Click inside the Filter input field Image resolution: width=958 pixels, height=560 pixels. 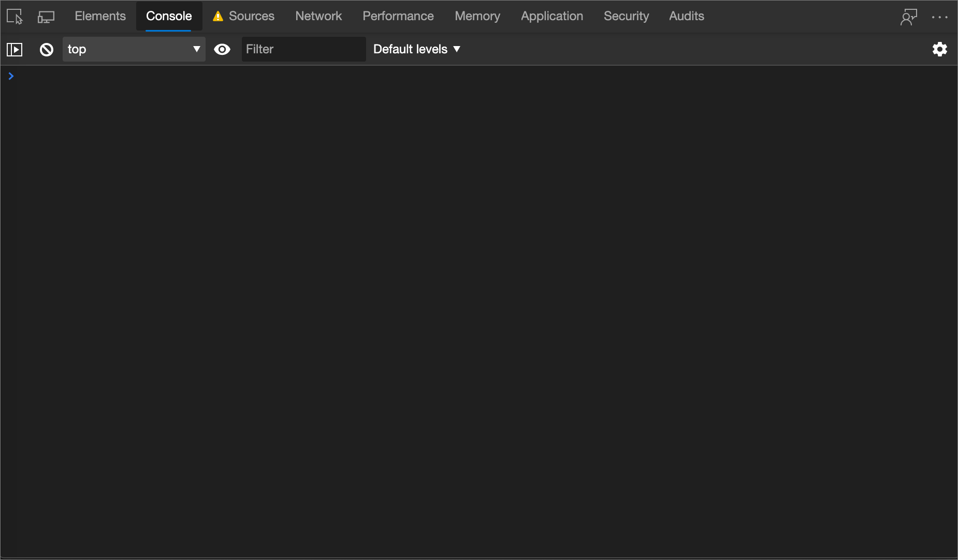303,49
